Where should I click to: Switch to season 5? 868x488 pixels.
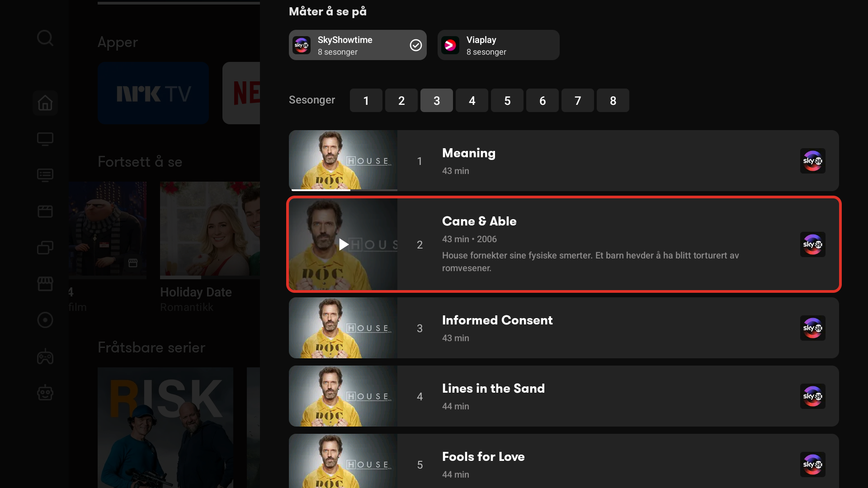coord(507,100)
